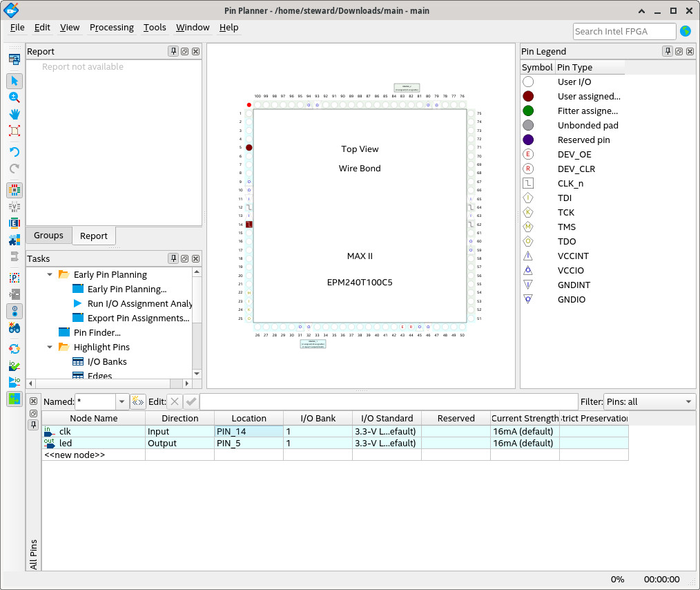Pin the Report panel
The width and height of the screenshot is (700, 590).
(x=174, y=51)
